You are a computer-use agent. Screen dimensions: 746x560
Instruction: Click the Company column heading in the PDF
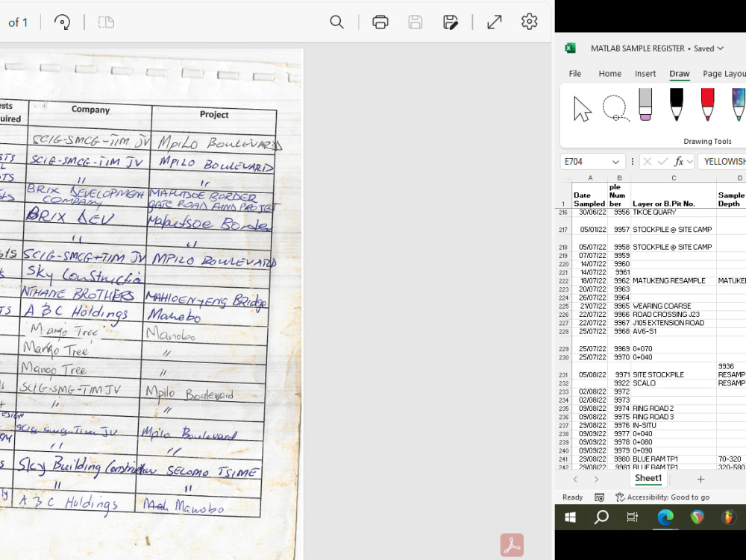[x=90, y=110]
